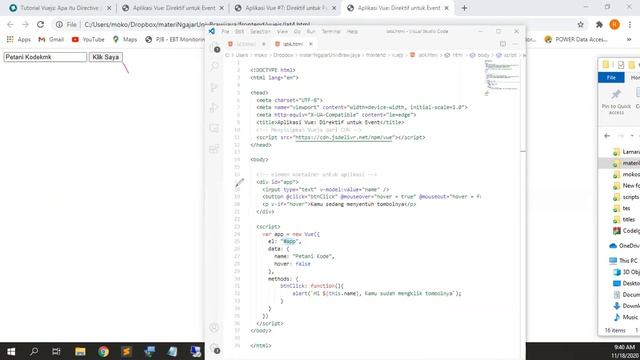Open VS Code Search icon in activity bar
640x360 pixels.
point(215,66)
